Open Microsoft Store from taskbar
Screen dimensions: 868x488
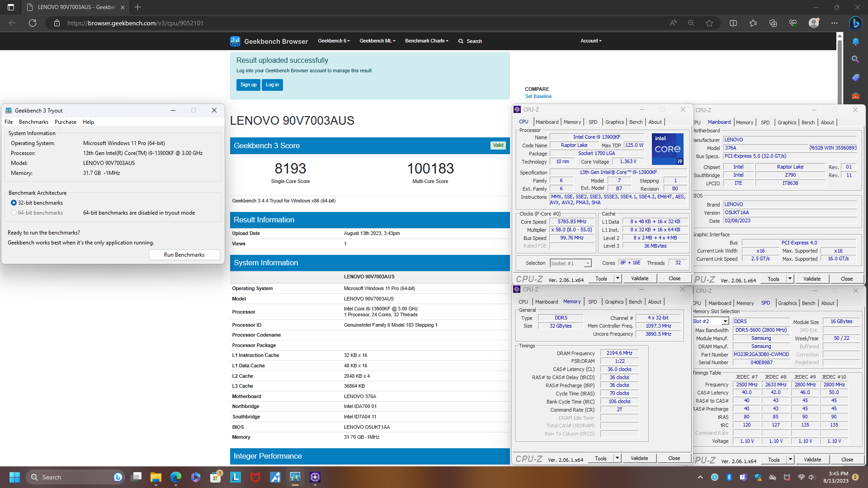(x=216, y=477)
